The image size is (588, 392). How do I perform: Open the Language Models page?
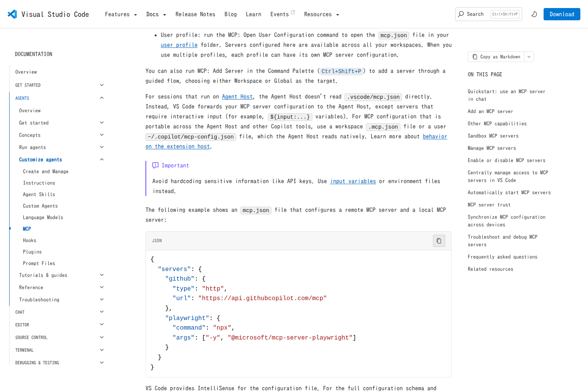(x=43, y=217)
